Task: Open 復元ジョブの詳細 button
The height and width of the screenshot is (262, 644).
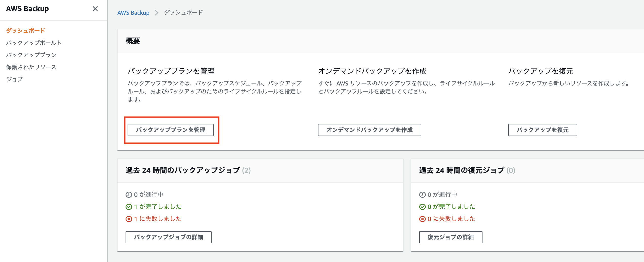Action: coord(451,237)
